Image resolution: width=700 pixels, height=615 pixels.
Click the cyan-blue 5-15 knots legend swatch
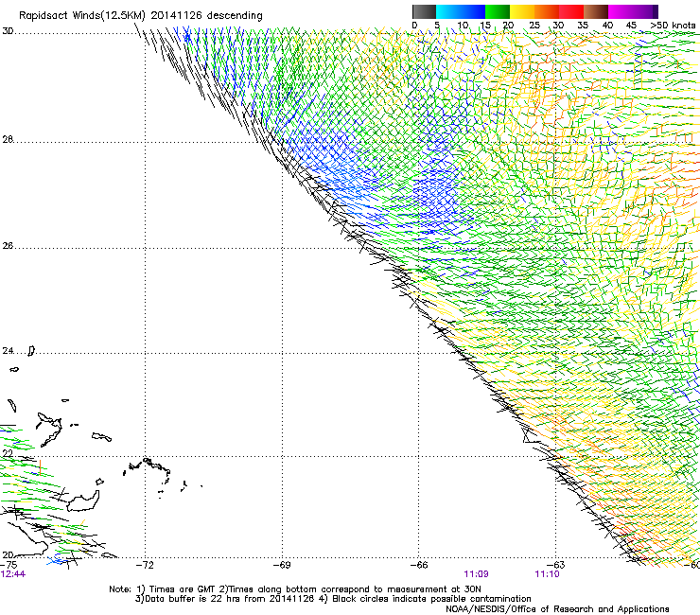461,11
